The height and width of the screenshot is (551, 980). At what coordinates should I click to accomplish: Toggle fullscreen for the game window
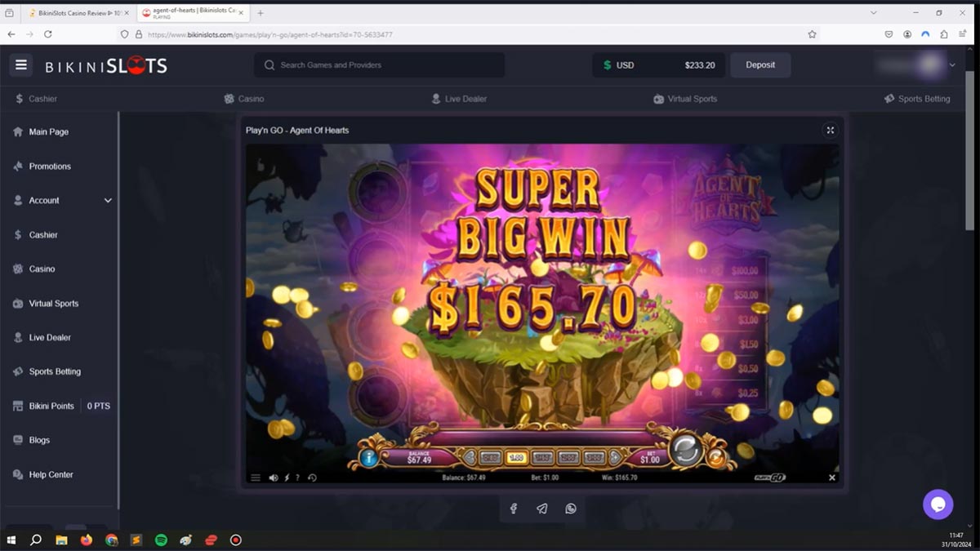tap(830, 131)
